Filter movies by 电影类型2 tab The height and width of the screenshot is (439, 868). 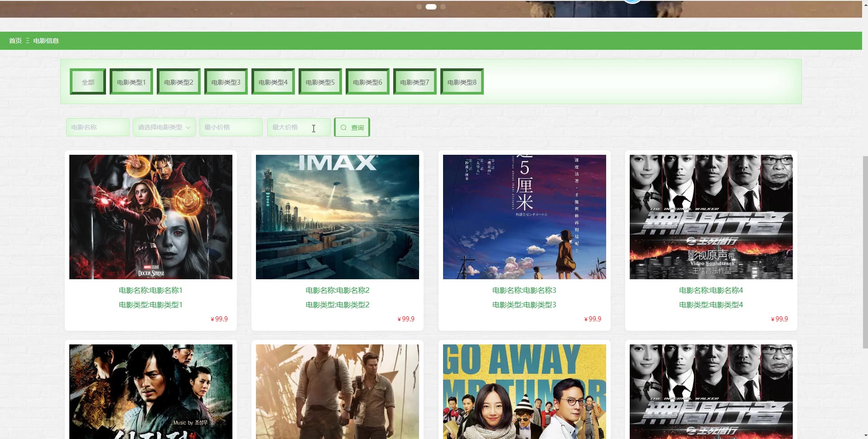pos(178,82)
